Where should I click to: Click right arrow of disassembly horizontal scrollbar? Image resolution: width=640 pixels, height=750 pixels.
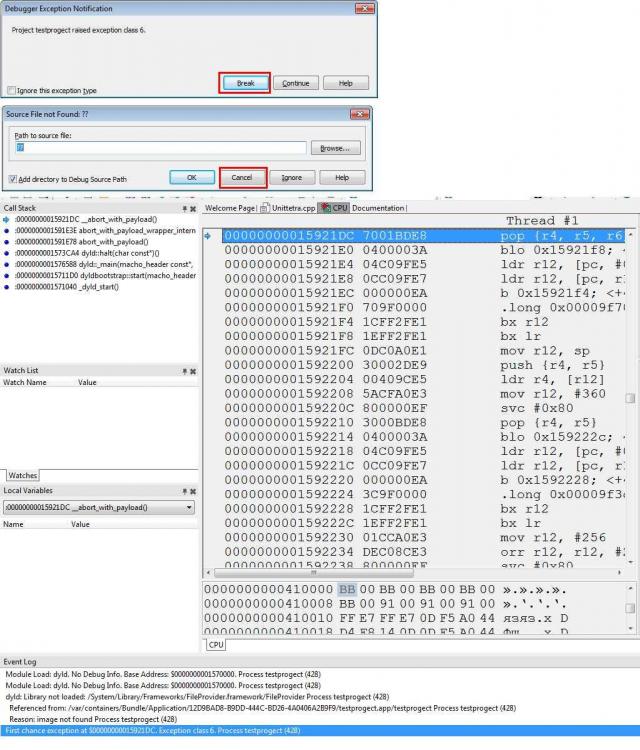coord(619,572)
